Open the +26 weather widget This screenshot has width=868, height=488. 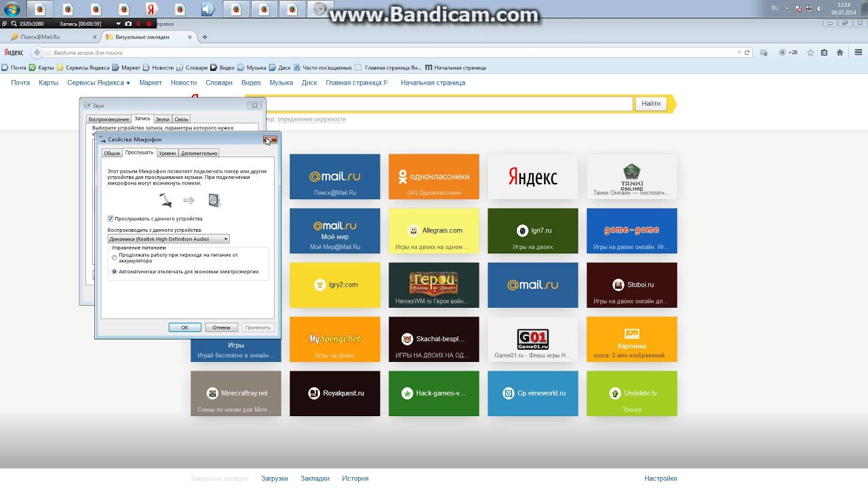click(x=788, y=52)
